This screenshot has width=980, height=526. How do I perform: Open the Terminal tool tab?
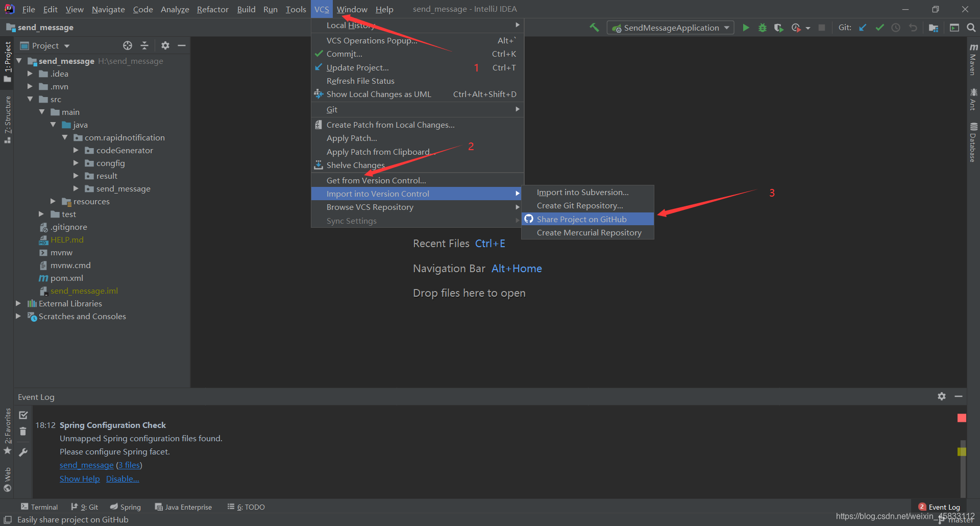click(39, 507)
